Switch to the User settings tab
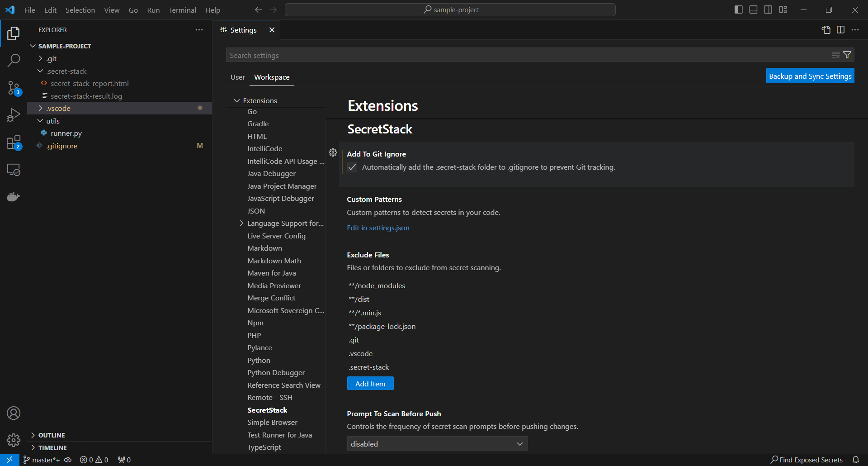The height and width of the screenshot is (466, 868). pos(237,77)
